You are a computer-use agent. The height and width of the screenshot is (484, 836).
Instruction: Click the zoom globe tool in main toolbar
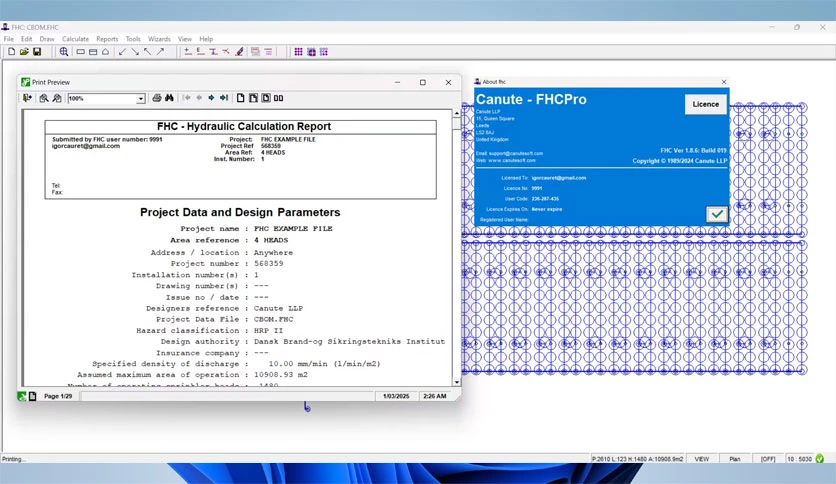coord(63,52)
